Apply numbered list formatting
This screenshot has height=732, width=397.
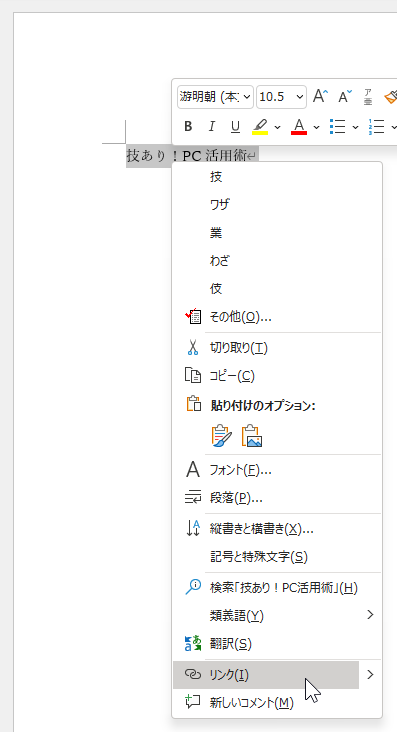376,127
